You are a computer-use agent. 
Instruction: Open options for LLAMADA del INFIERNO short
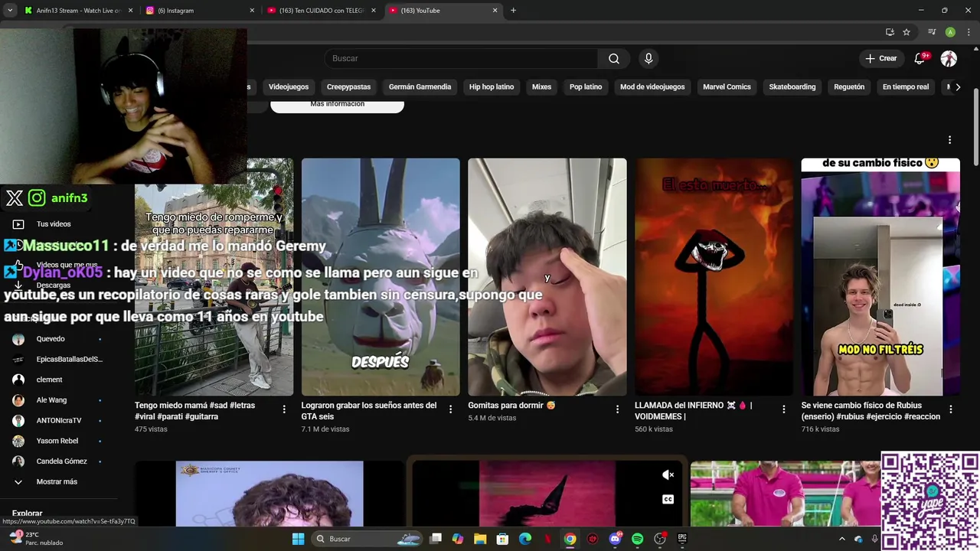click(x=783, y=409)
